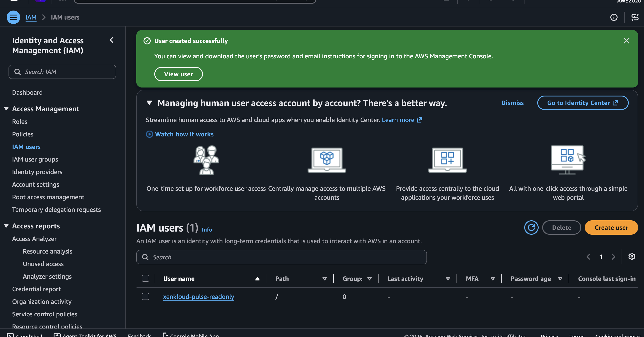Click the success checkmark icon in the green banner
This screenshot has height=337, width=644.
(147, 41)
